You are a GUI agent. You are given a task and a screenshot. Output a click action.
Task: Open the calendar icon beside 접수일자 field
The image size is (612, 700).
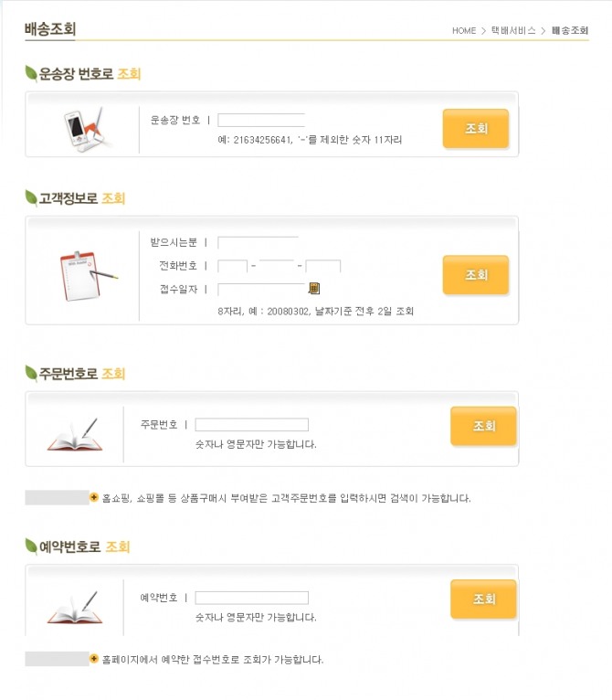point(314,289)
